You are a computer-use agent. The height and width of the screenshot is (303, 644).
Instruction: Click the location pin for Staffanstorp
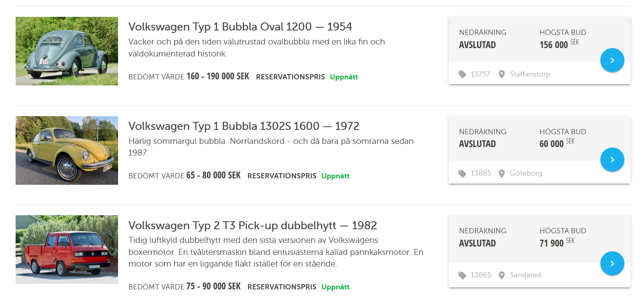tap(502, 74)
